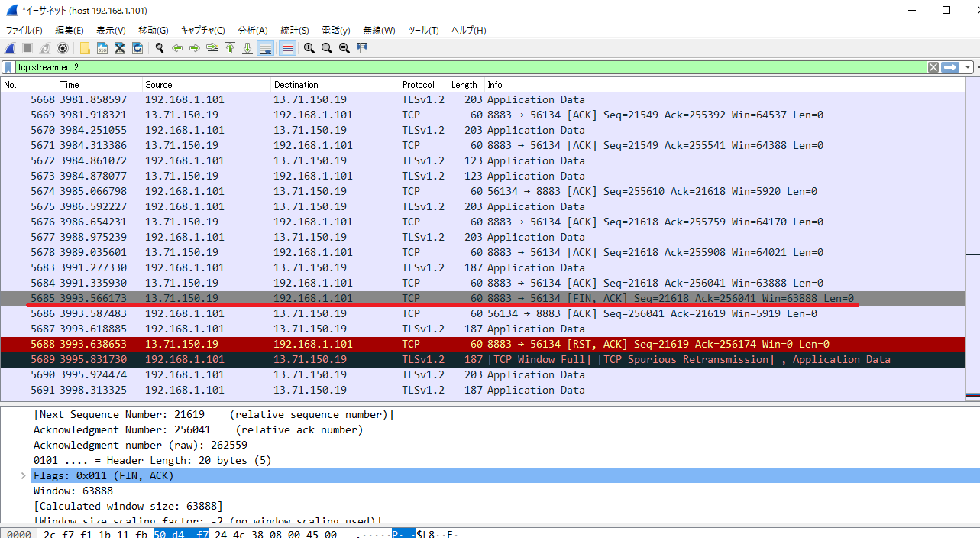Zoom in on the packet list

coord(309,47)
